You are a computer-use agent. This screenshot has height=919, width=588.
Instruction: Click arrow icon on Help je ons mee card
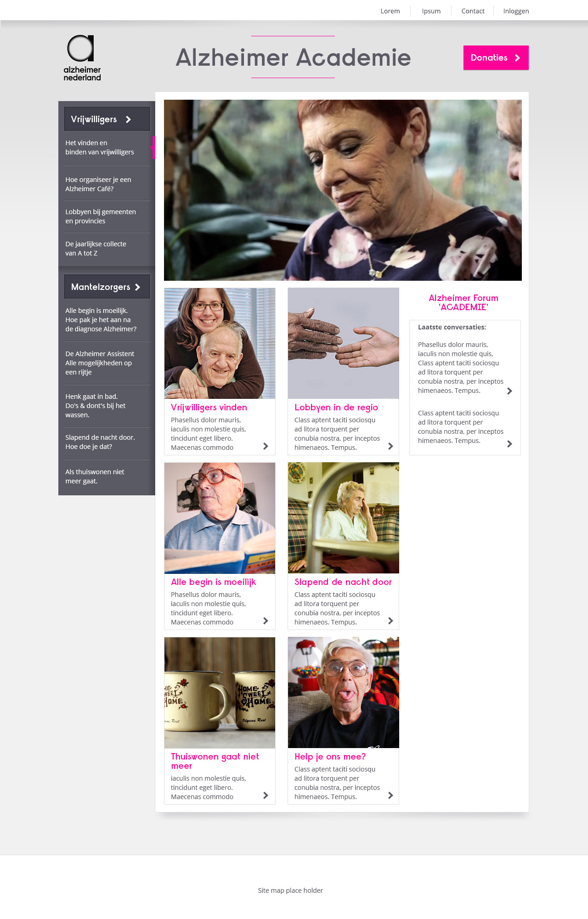tap(390, 795)
